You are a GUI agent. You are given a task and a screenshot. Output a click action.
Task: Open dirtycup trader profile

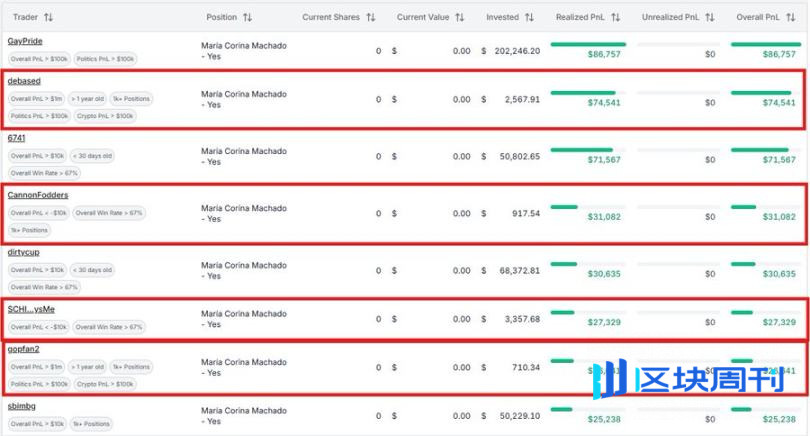click(x=24, y=252)
